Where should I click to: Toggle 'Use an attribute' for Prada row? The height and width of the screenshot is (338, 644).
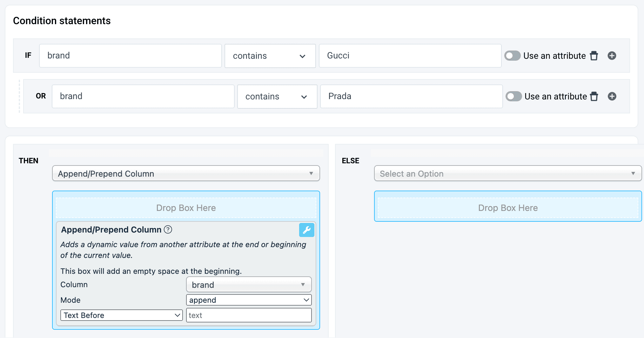point(513,97)
